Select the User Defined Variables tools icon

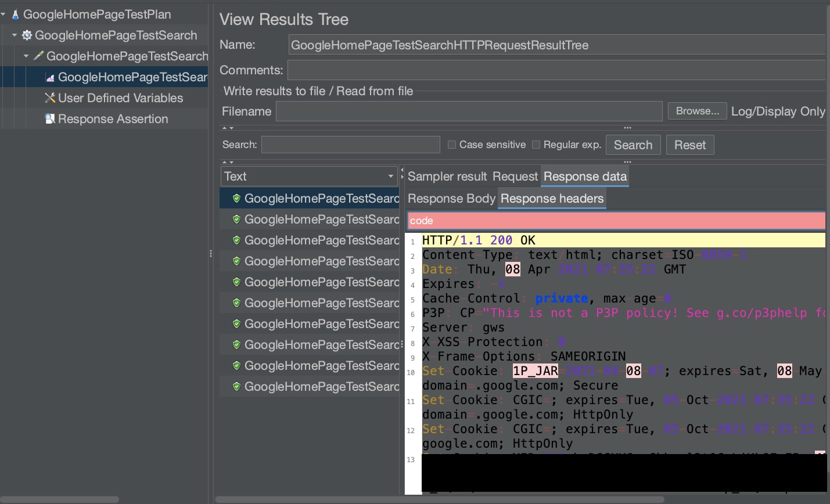click(x=50, y=98)
